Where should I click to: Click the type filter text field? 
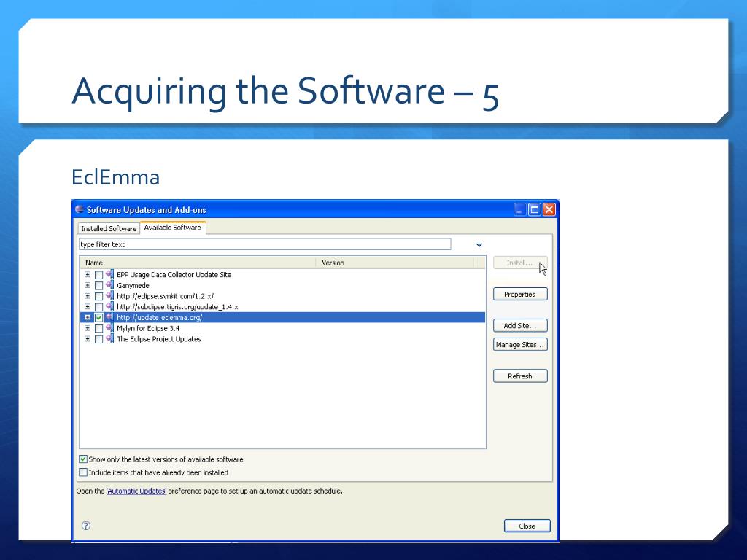[x=265, y=244]
